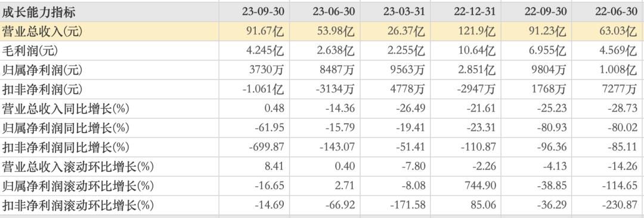Click the -230.87 value cell
This screenshot has width=644, height=218.
pos(618,205)
